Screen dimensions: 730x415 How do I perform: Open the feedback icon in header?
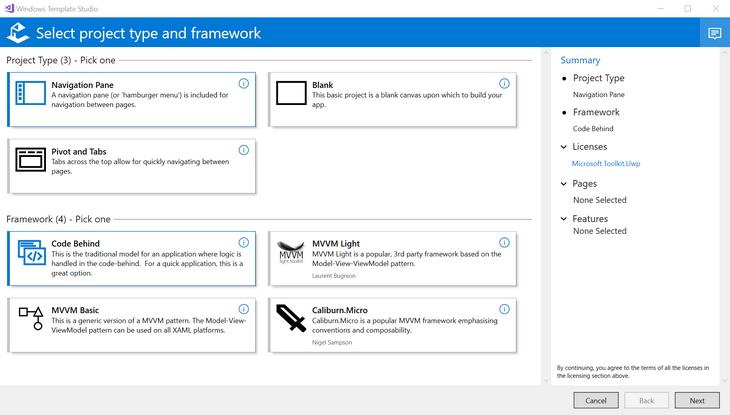coord(715,33)
